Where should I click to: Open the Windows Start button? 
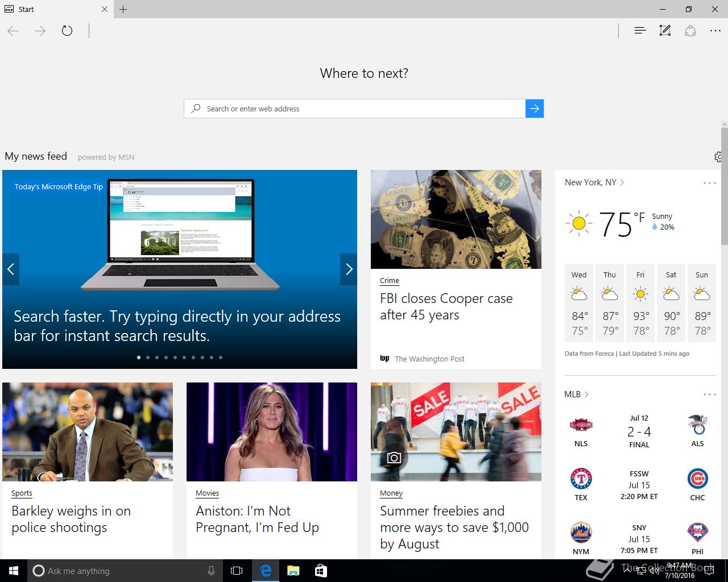[14, 571]
